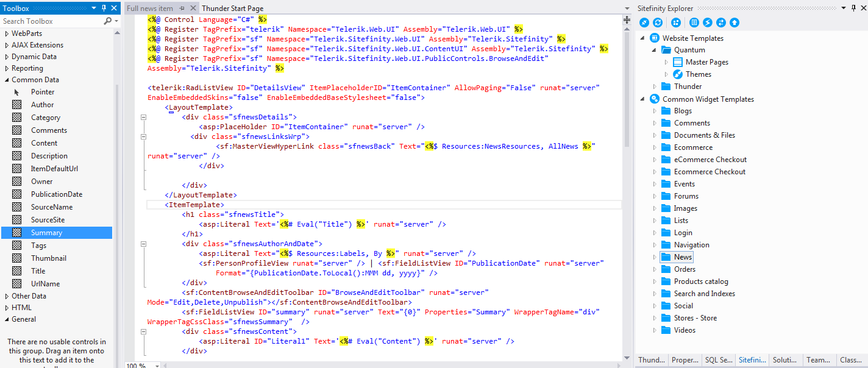Click the Search Toolbox input field
The image size is (868, 368).
52,21
